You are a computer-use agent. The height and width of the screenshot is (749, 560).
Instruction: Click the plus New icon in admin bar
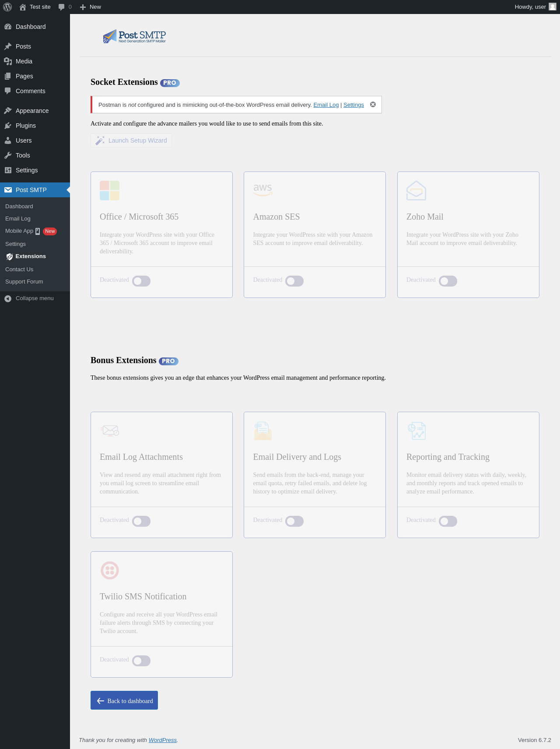[x=83, y=7]
